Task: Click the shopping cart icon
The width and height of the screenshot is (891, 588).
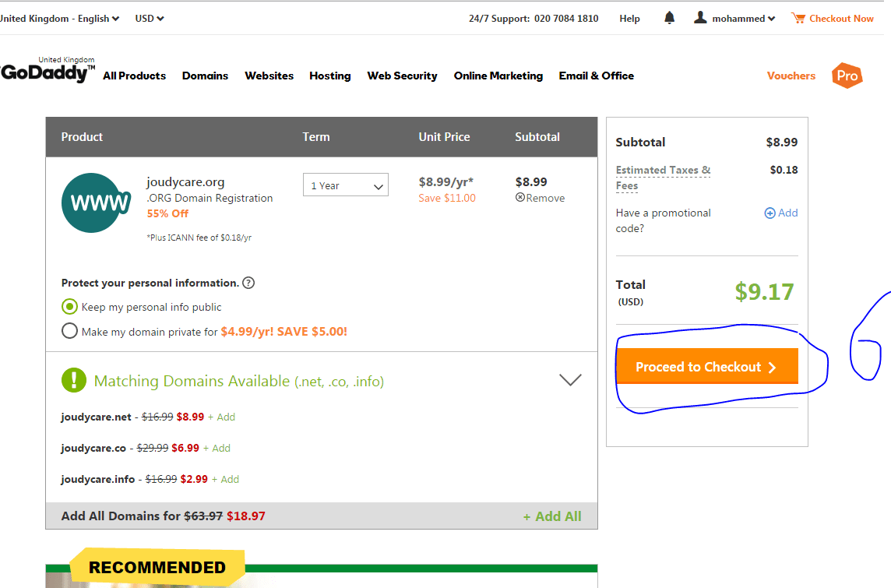Action: [x=798, y=18]
